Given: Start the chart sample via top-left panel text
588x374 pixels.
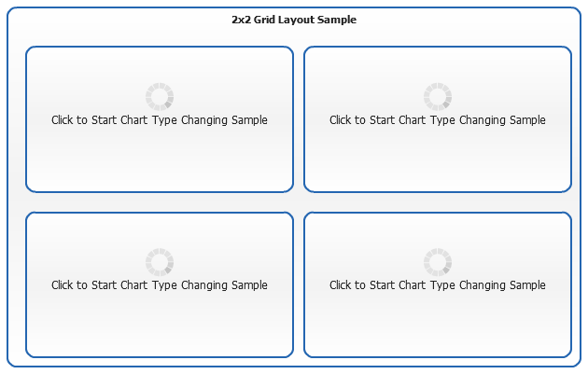Looking at the screenshot, I should click(160, 120).
